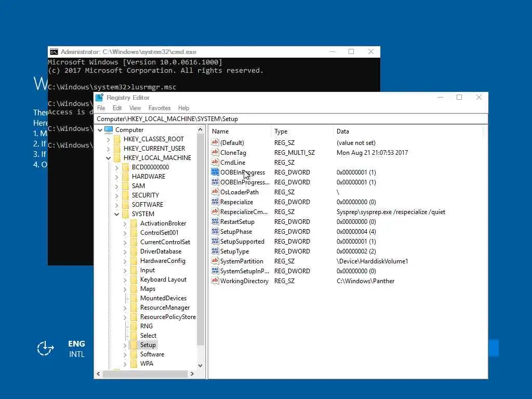Click the Name column header
Image resolution: width=532 pixels, height=399 pixels.
240,131
